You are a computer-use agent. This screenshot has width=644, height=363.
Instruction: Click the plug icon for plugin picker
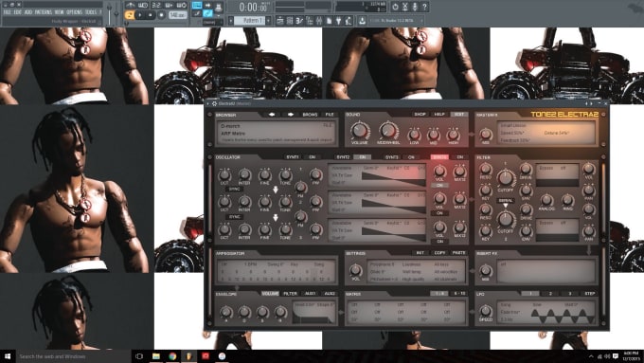pos(338,20)
